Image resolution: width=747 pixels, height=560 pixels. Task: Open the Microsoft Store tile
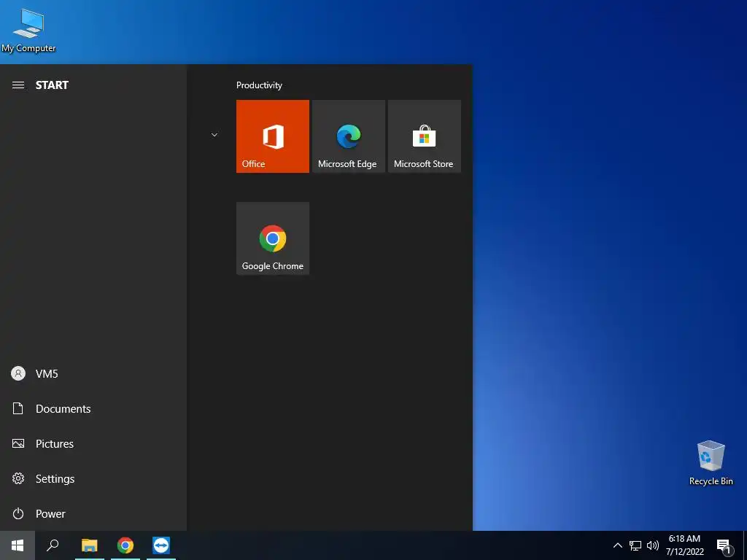425,136
